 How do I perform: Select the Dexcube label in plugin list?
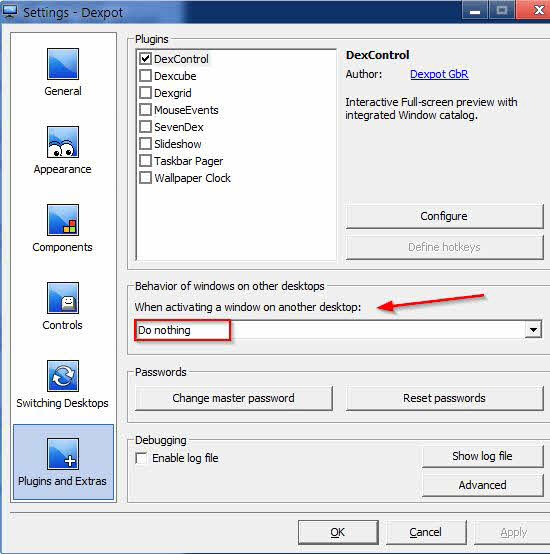point(175,76)
